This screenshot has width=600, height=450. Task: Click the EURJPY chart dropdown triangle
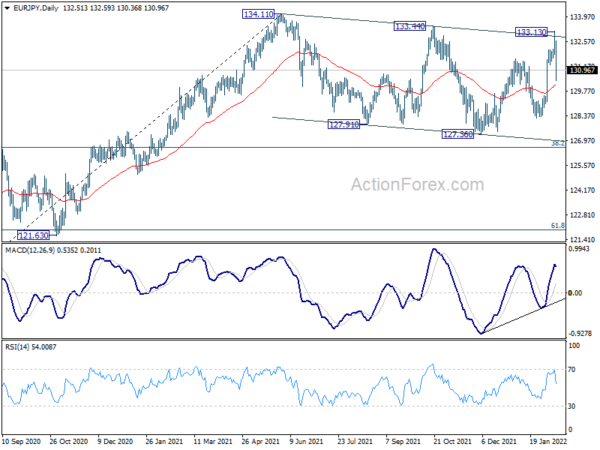[7, 8]
